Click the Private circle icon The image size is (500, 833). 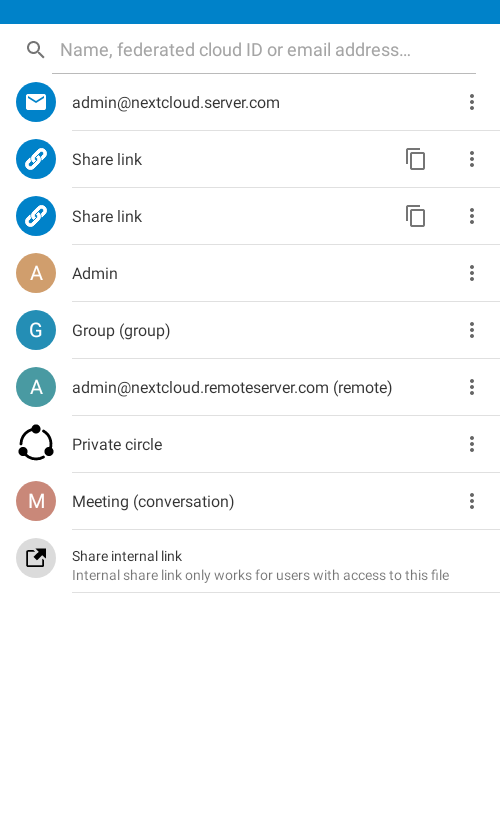[36, 443]
